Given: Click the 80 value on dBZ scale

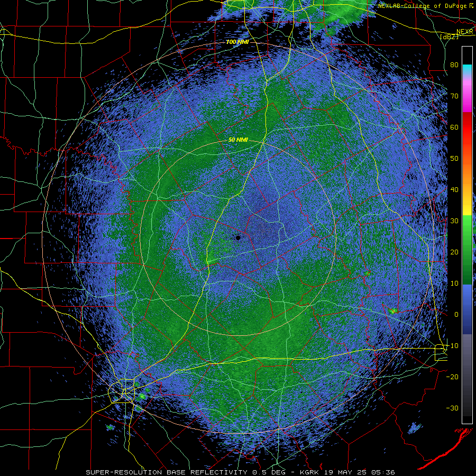Looking at the screenshot, I should click(x=454, y=65).
